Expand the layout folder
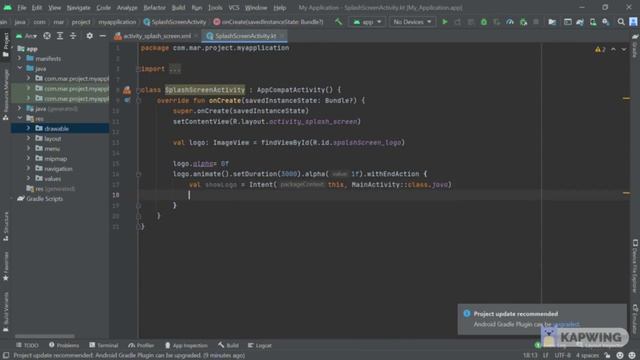Screen dimensions: 640x360 pyautogui.click(x=28, y=138)
